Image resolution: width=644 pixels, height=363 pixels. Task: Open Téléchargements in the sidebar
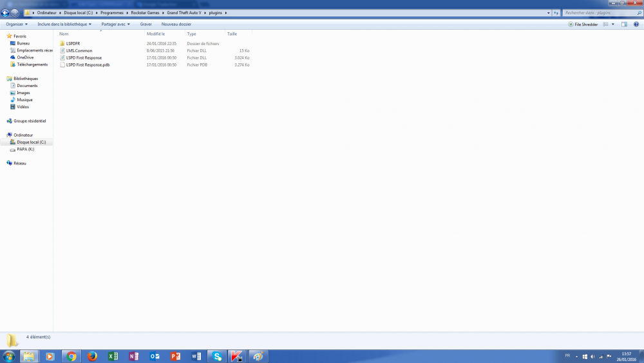(x=29, y=64)
